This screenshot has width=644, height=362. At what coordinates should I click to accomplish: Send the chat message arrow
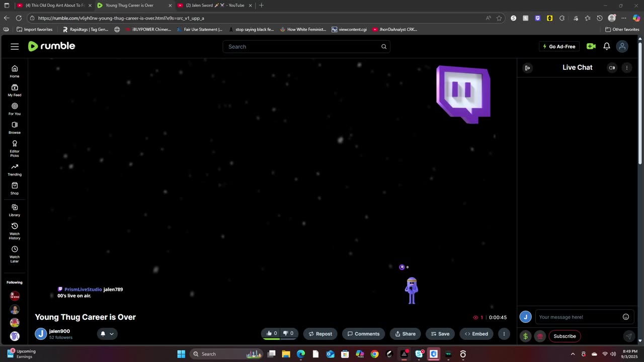click(628, 336)
